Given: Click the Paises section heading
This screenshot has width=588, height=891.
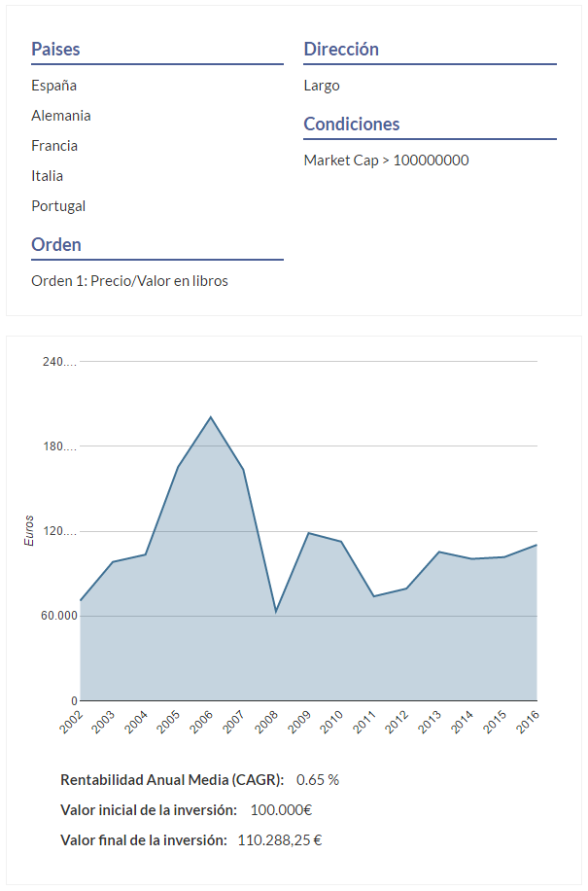Looking at the screenshot, I should point(55,50).
